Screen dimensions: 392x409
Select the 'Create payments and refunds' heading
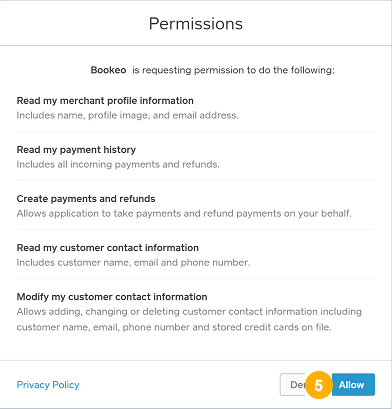coord(86,199)
